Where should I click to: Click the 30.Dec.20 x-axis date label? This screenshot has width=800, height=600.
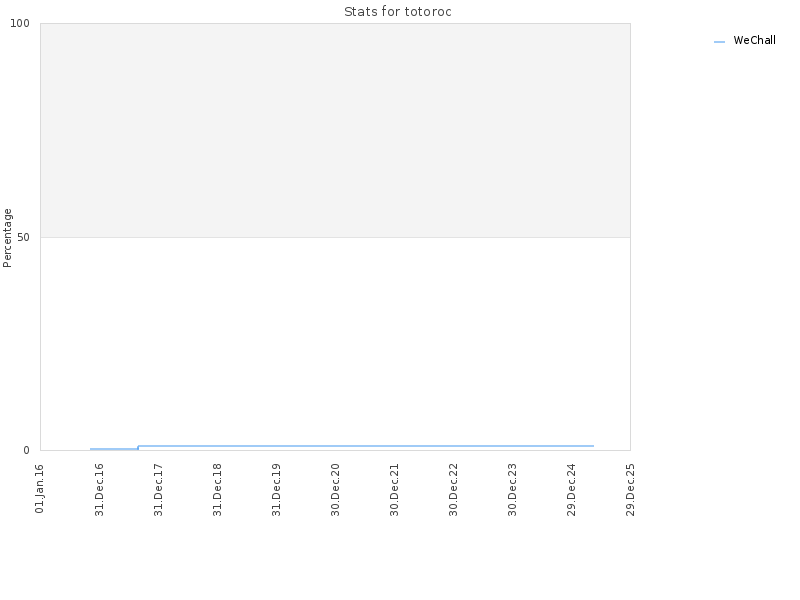335,490
